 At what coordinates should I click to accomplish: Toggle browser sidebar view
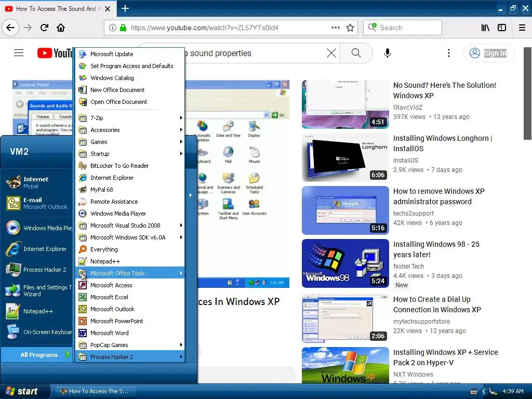pyautogui.click(x=502, y=28)
